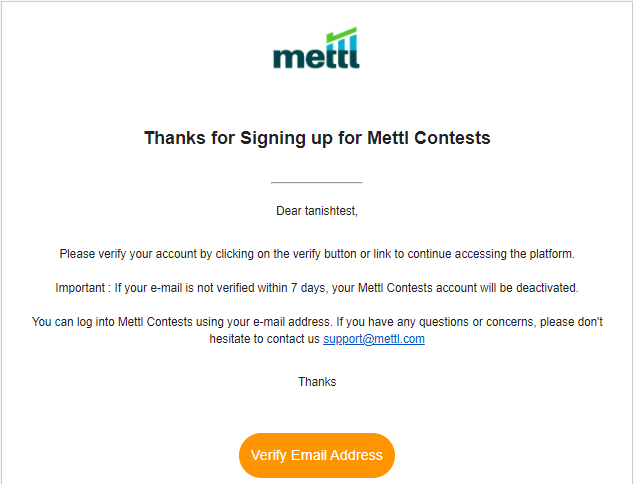Click the word 'Important' in the warning line
The width and height of the screenshot is (633, 484).
[80, 288]
